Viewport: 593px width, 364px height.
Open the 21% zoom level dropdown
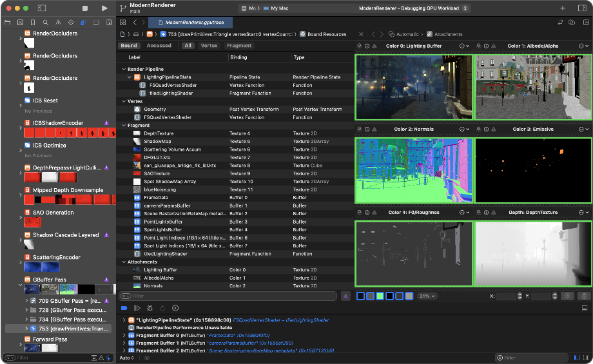[427, 296]
